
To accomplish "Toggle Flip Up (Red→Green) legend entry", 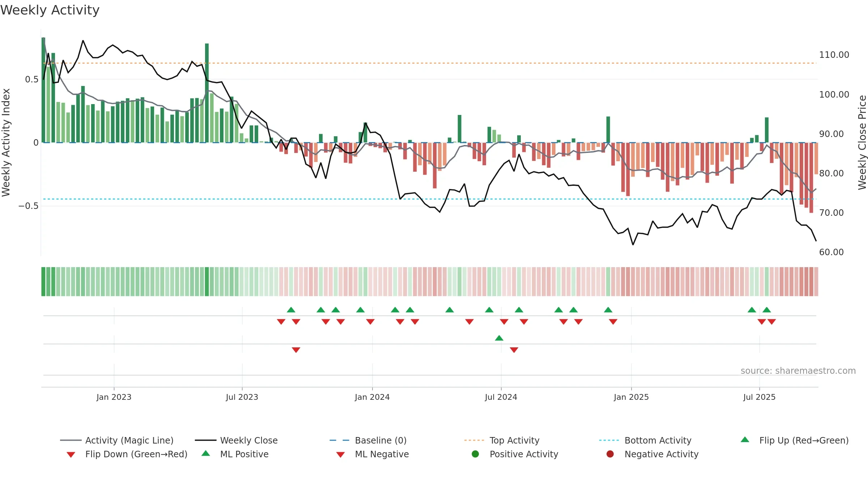I will point(795,440).
